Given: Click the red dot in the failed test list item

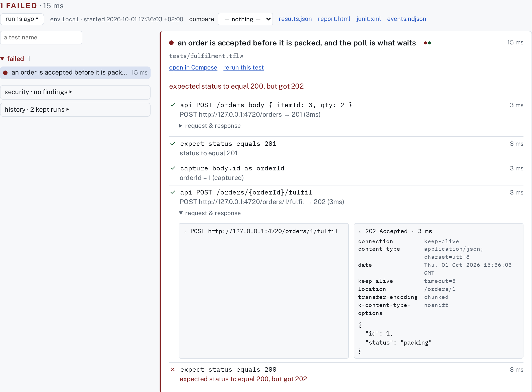Looking at the screenshot, I should tap(5, 73).
